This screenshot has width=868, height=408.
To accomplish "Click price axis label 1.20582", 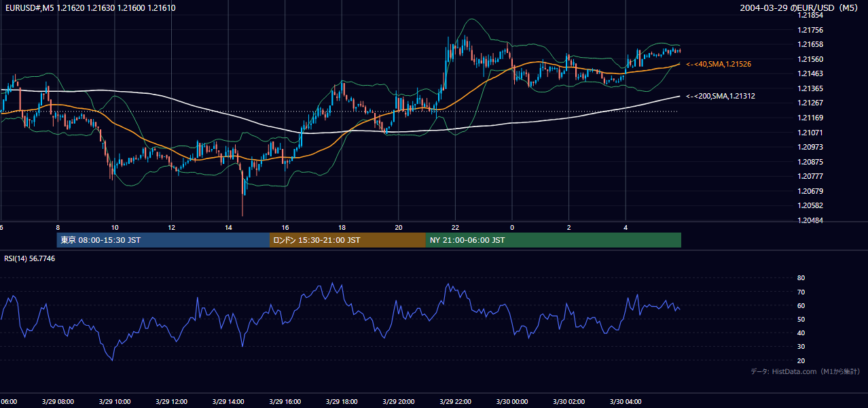I will point(810,205).
